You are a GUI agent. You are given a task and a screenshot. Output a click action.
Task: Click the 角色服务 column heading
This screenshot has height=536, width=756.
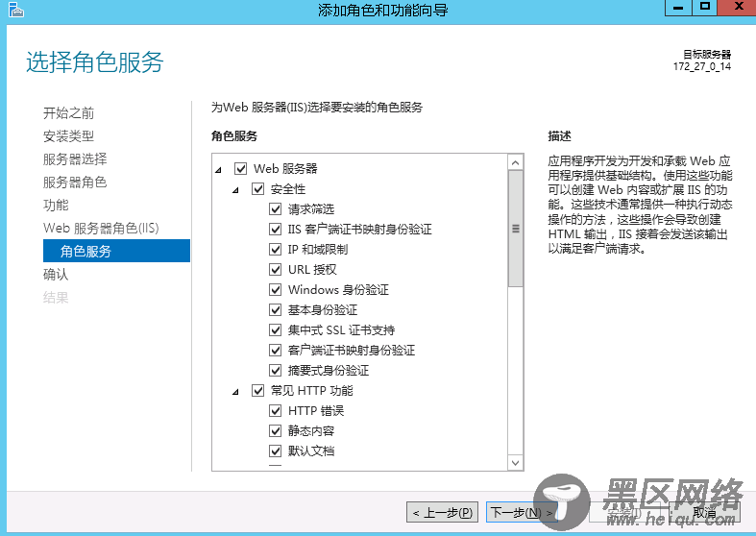point(234,136)
